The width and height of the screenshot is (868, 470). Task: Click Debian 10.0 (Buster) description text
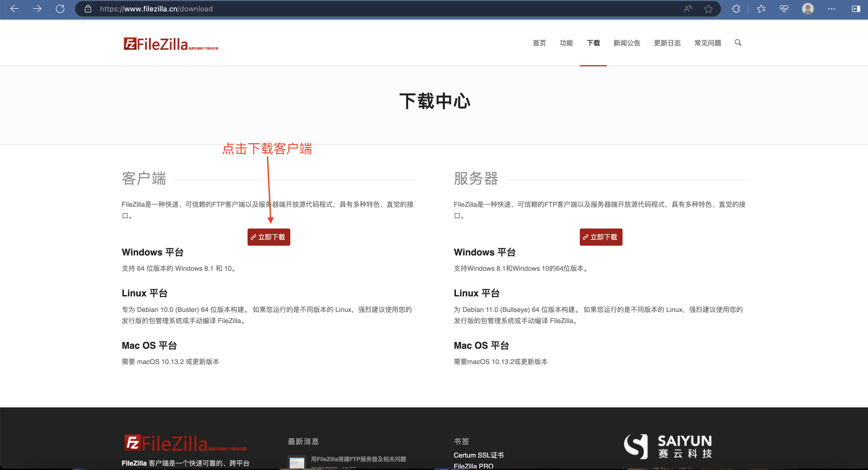267,315
